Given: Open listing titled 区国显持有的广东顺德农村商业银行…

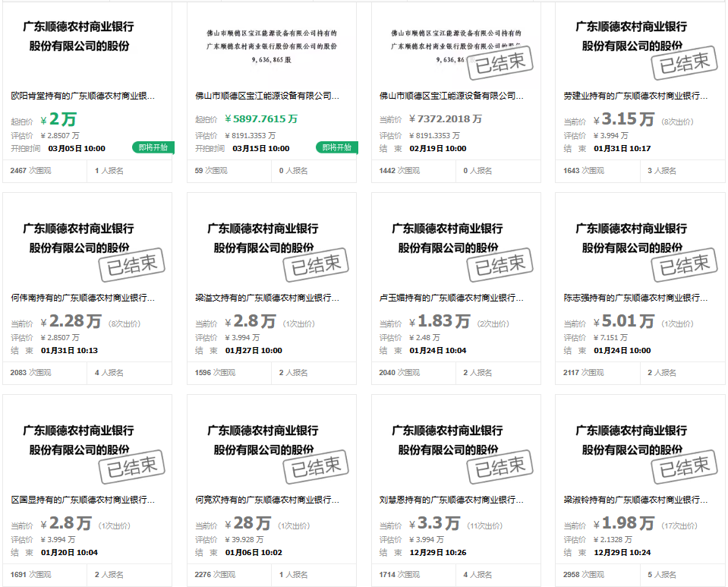Looking at the screenshot, I should pyautogui.click(x=83, y=500).
